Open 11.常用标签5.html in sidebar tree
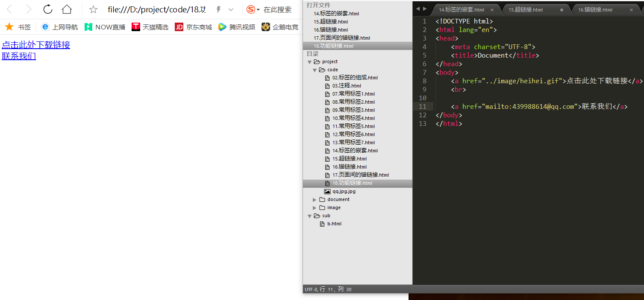Viewport: 644px width, 300px height. click(x=353, y=126)
